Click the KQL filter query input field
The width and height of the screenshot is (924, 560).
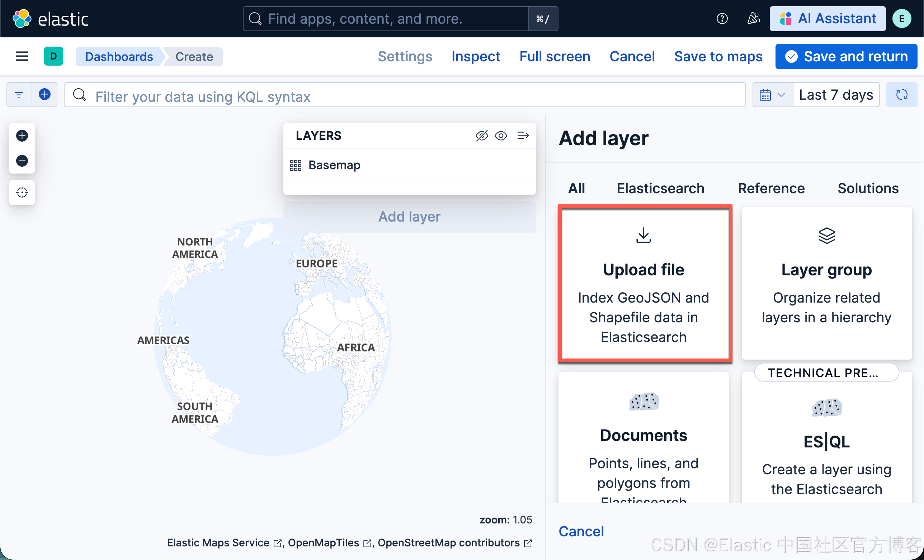(405, 96)
